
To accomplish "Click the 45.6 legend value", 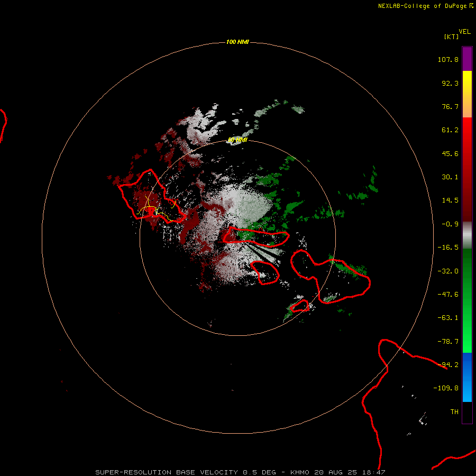I will 450,153.
